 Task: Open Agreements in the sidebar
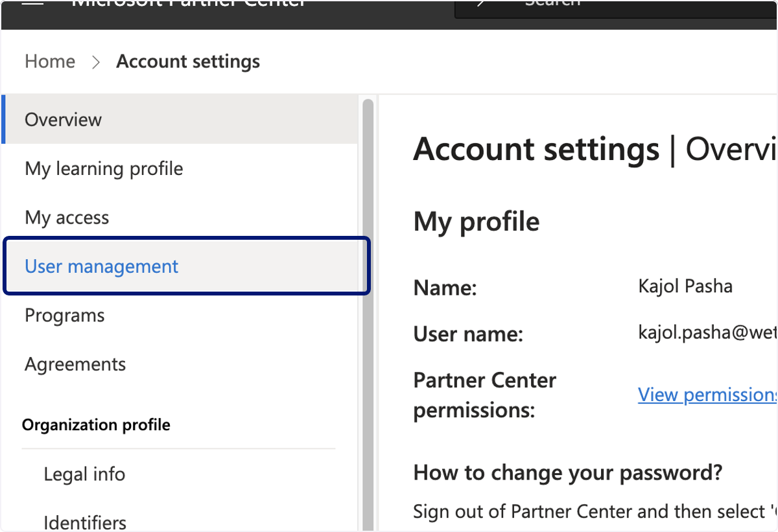click(180, 364)
